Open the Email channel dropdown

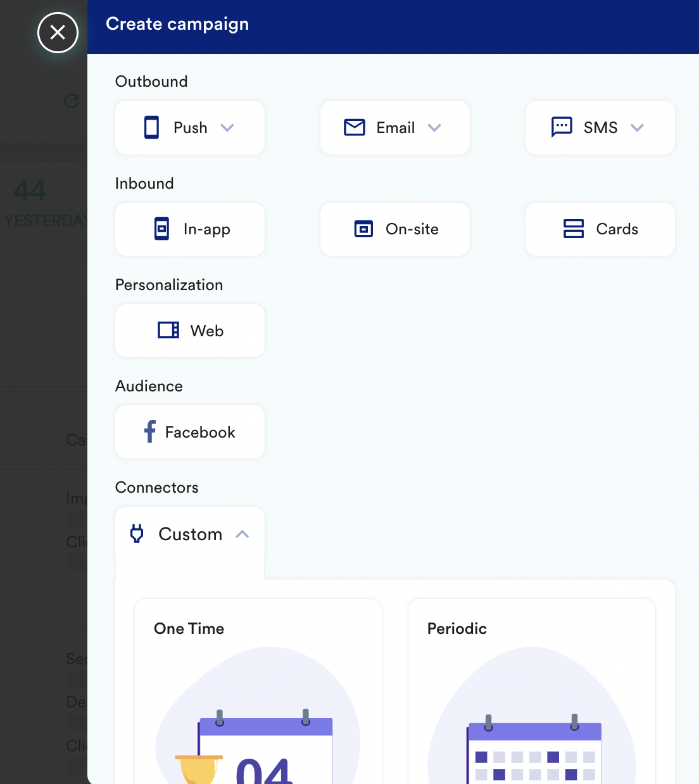(435, 127)
